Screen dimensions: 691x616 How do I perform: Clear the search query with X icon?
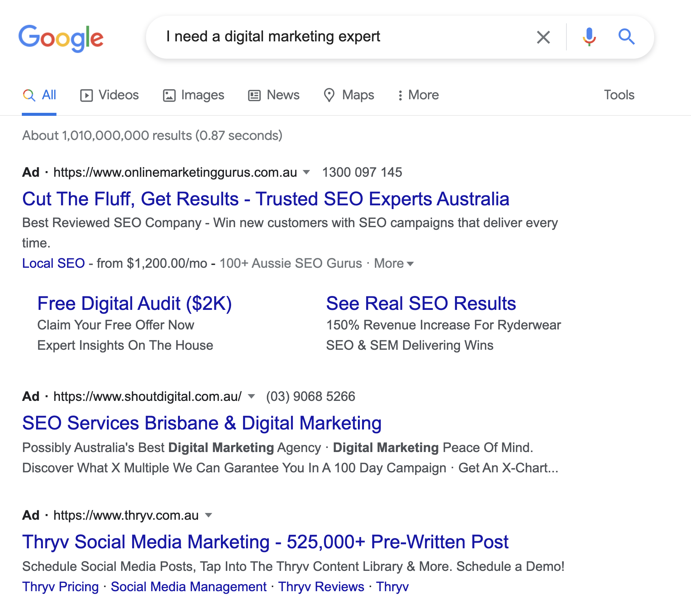(x=543, y=37)
